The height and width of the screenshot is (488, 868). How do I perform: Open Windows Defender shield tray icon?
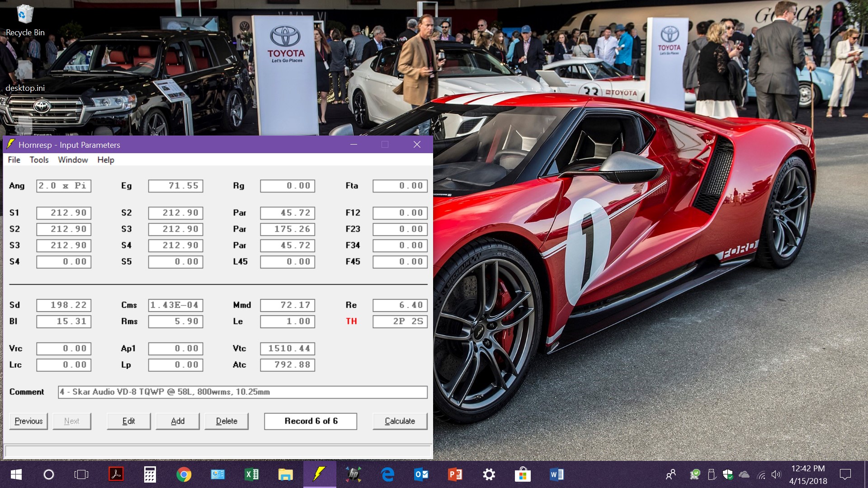(x=728, y=474)
